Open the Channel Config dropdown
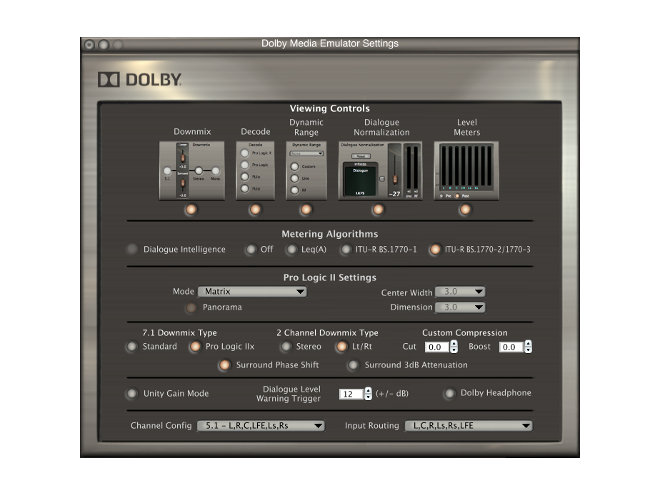 (x=261, y=426)
